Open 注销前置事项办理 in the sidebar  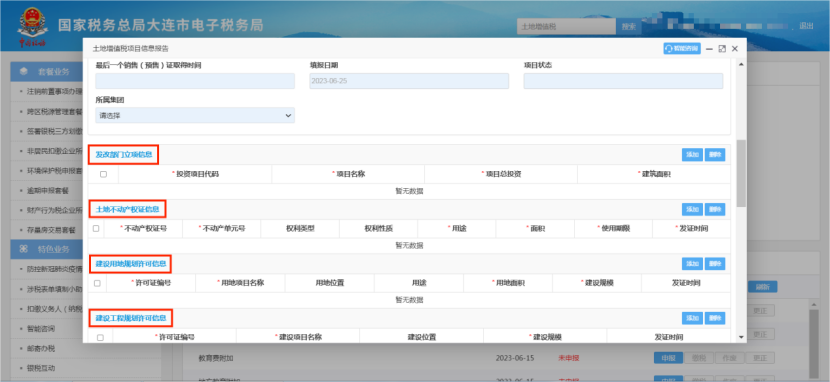point(55,91)
